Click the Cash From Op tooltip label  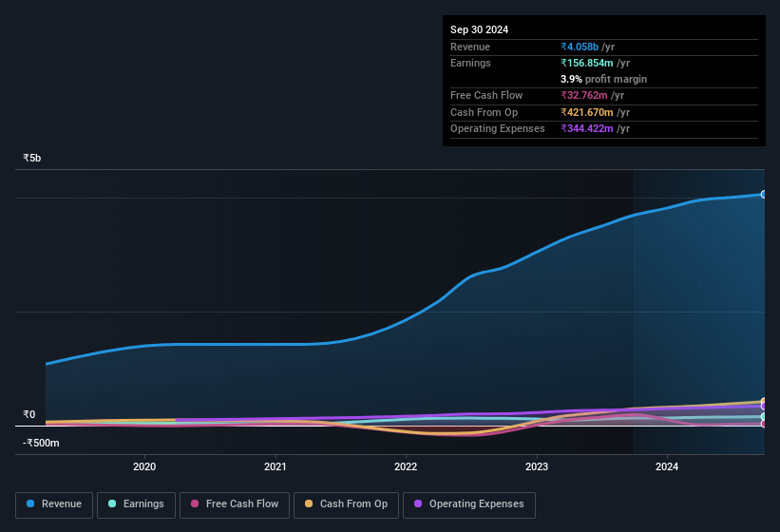tap(484, 112)
